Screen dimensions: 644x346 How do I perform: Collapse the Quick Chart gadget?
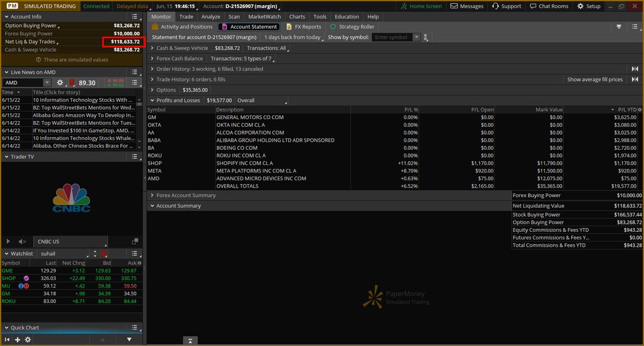pos(6,328)
